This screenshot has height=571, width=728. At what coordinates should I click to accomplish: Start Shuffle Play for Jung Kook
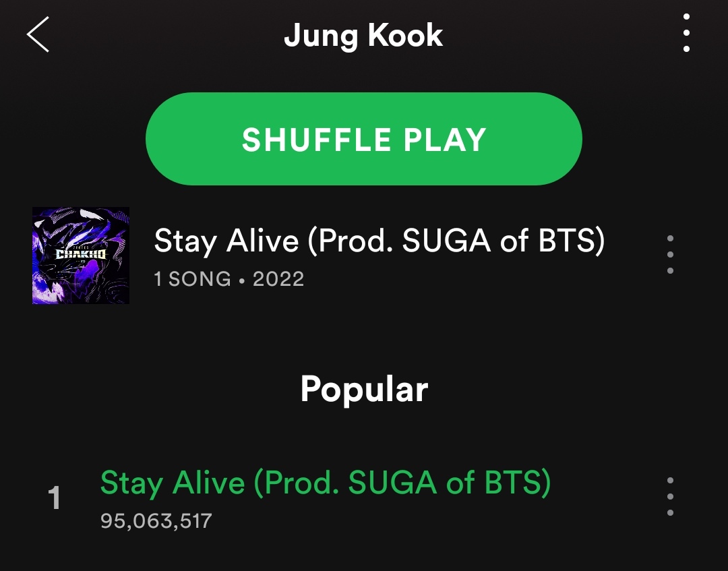(363, 139)
